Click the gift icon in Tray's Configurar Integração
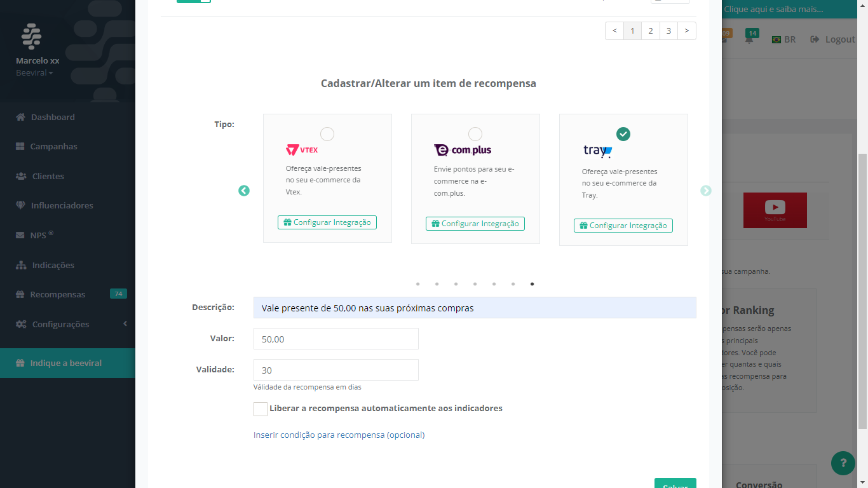The height and width of the screenshot is (488, 868). point(583,226)
